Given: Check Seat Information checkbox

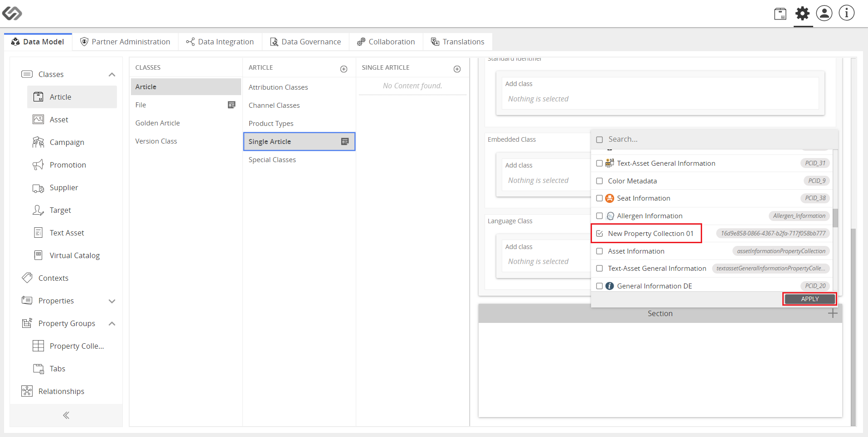Looking at the screenshot, I should 599,198.
